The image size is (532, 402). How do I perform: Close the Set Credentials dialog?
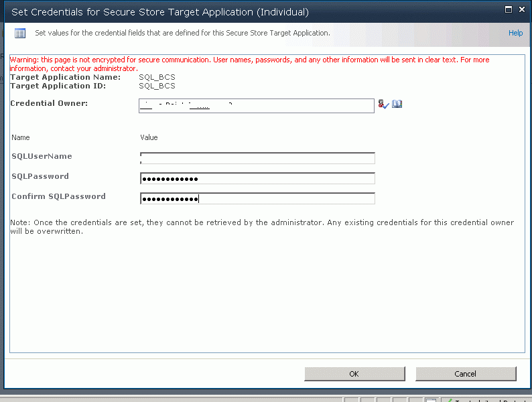point(522,9)
